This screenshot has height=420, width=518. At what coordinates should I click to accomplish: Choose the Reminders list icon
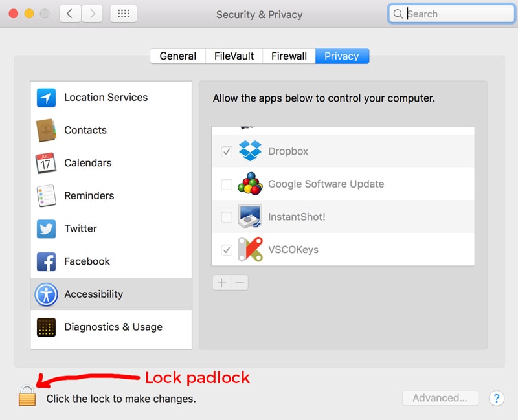[x=47, y=196]
